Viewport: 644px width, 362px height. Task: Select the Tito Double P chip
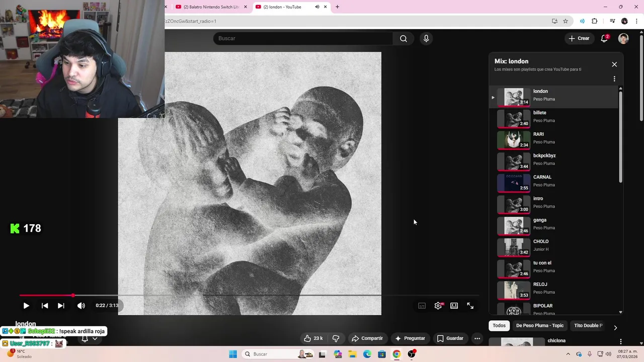click(588, 326)
